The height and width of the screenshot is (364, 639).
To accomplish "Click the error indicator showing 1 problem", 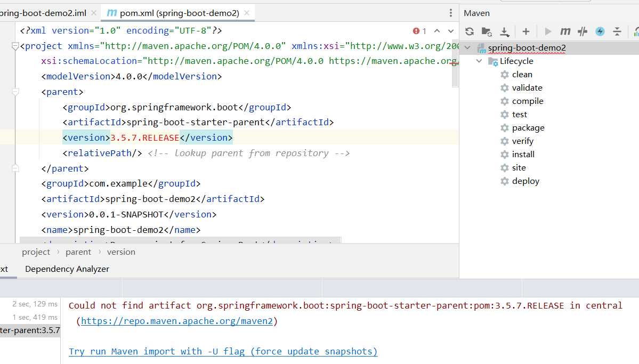I will [419, 31].
